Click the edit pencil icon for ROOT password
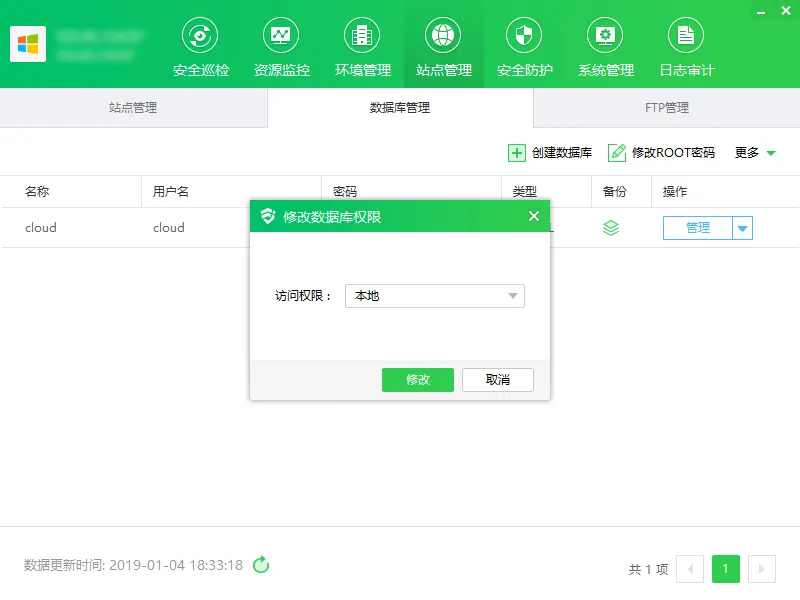This screenshot has height=600, width=800. click(617, 153)
